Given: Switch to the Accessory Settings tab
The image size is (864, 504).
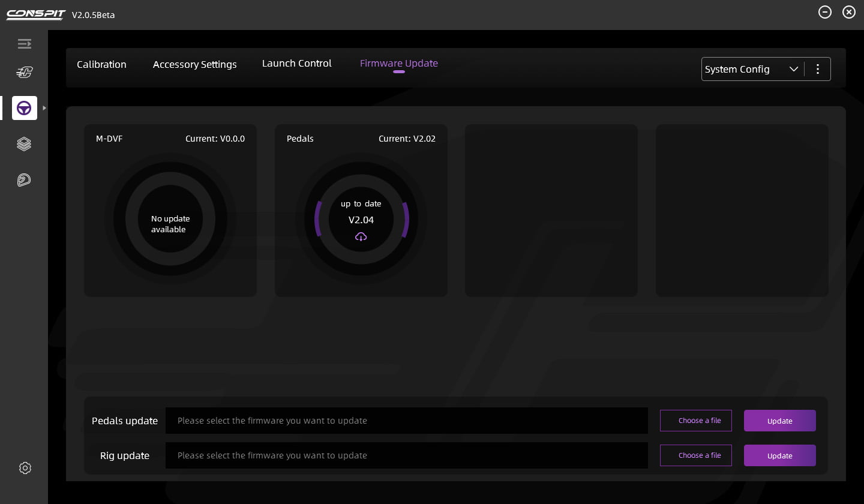Looking at the screenshot, I should pyautogui.click(x=194, y=64).
